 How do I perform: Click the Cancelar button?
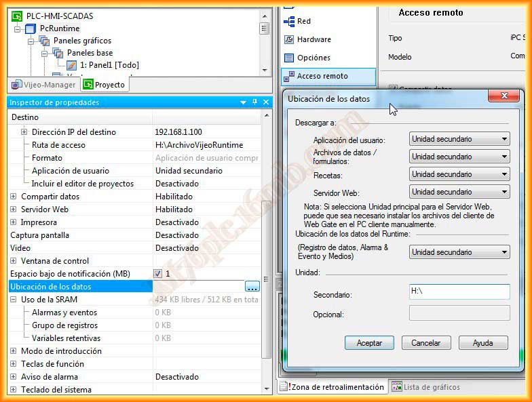click(x=426, y=343)
